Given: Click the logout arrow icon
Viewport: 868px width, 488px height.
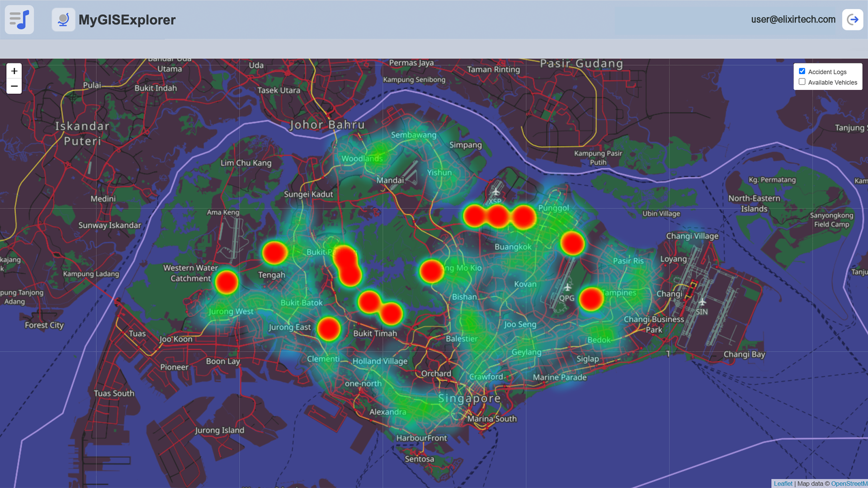Looking at the screenshot, I should coord(853,19).
